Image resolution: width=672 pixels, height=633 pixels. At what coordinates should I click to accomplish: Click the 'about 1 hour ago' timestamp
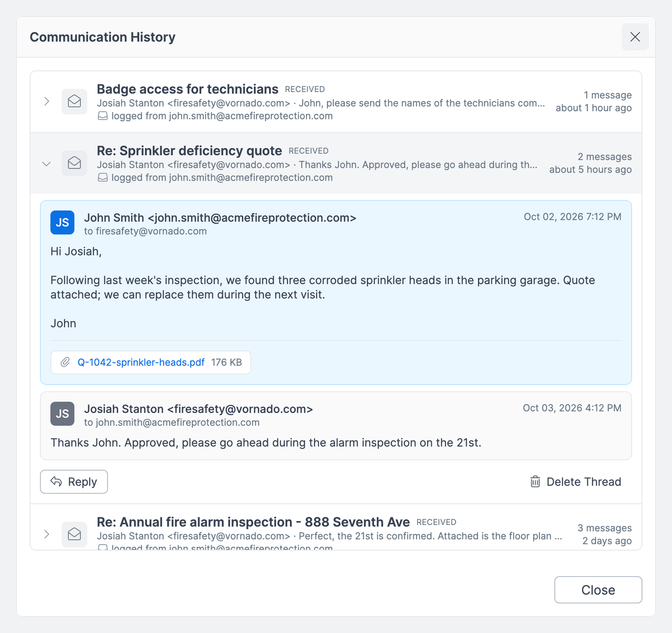point(594,108)
